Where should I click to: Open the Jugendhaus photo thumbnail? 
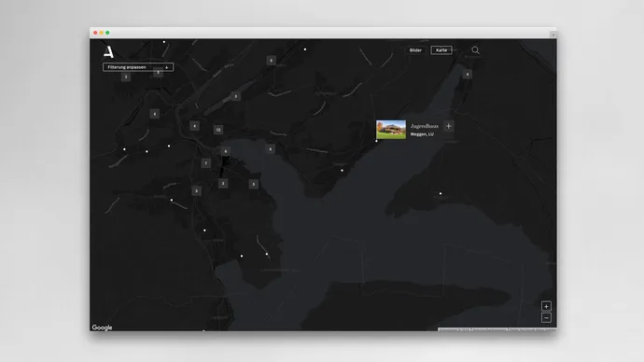391,130
